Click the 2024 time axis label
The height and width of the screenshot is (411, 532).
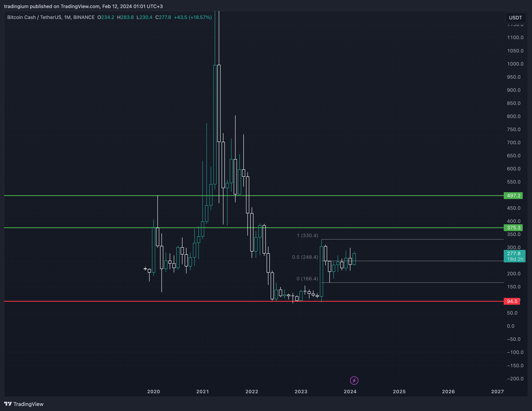pos(350,391)
